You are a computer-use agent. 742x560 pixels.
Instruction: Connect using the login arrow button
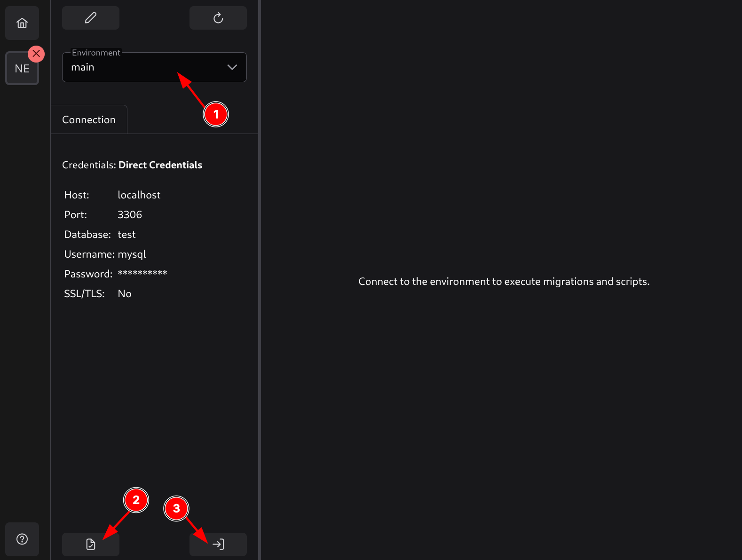(x=218, y=544)
